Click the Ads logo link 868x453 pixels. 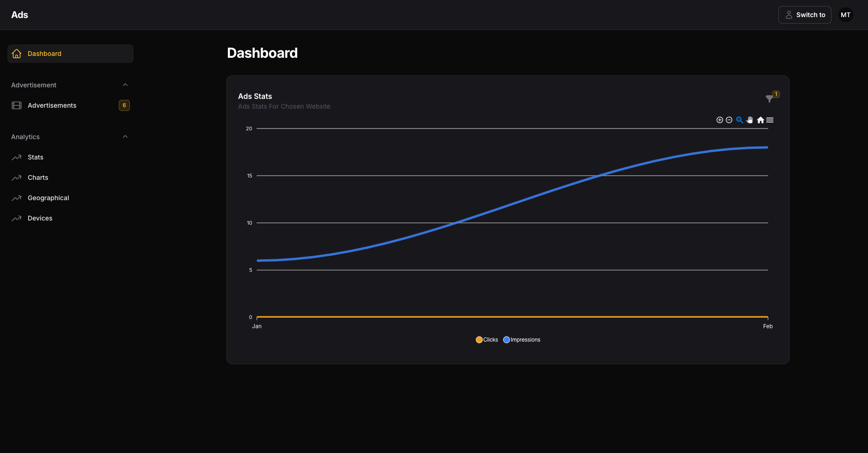[x=19, y=15]
